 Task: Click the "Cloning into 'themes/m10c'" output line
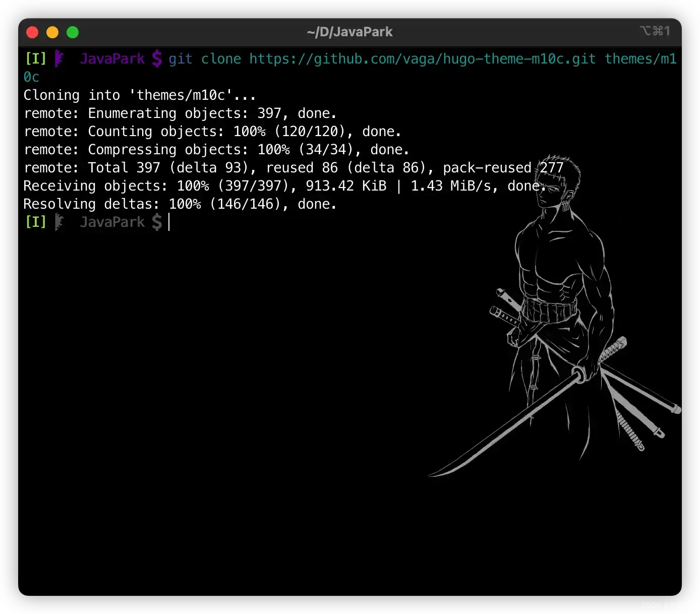click(x=139, y=95)
